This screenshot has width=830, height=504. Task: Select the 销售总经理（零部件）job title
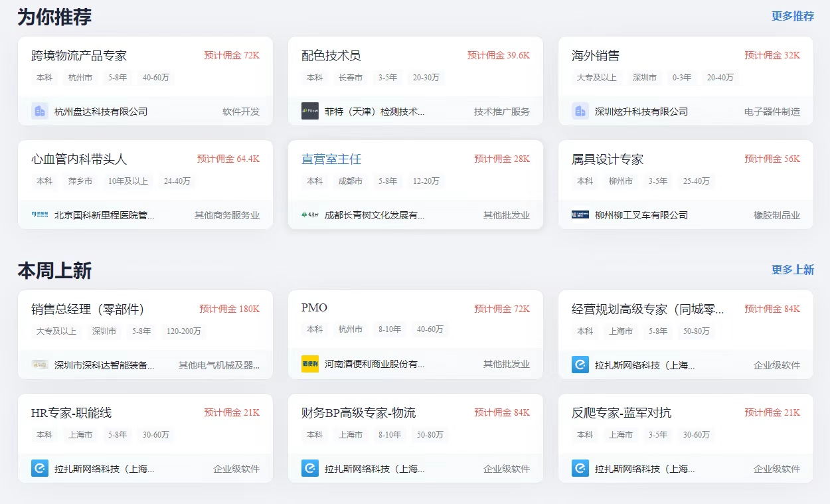(x=88, y=309)
